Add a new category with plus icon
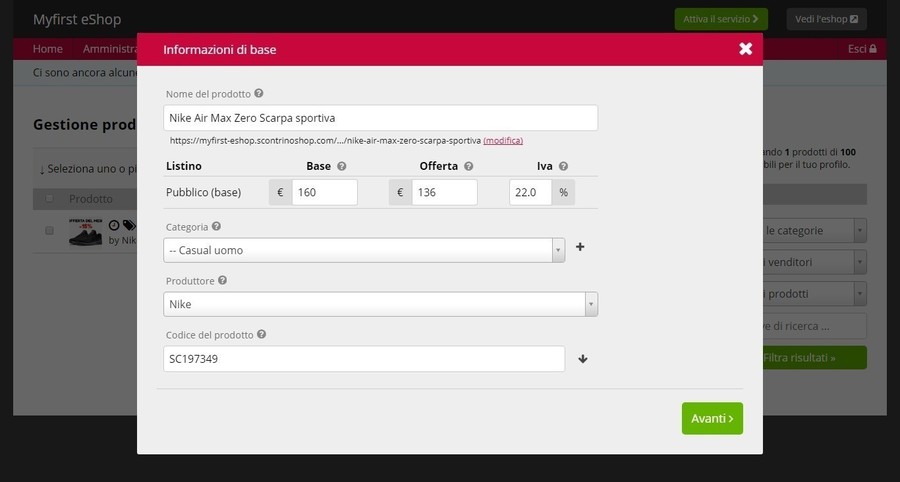900x482 pixels. (x=580, y=247)
